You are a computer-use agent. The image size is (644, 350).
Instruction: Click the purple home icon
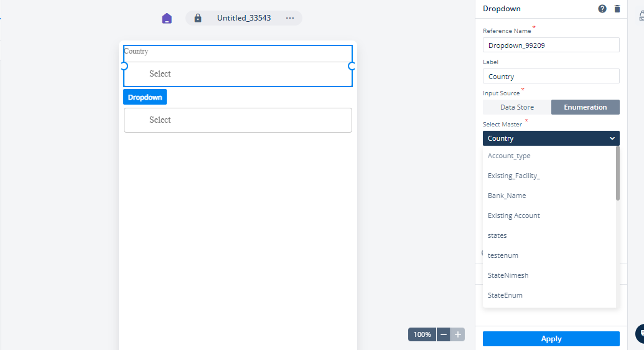pos(167,18)
